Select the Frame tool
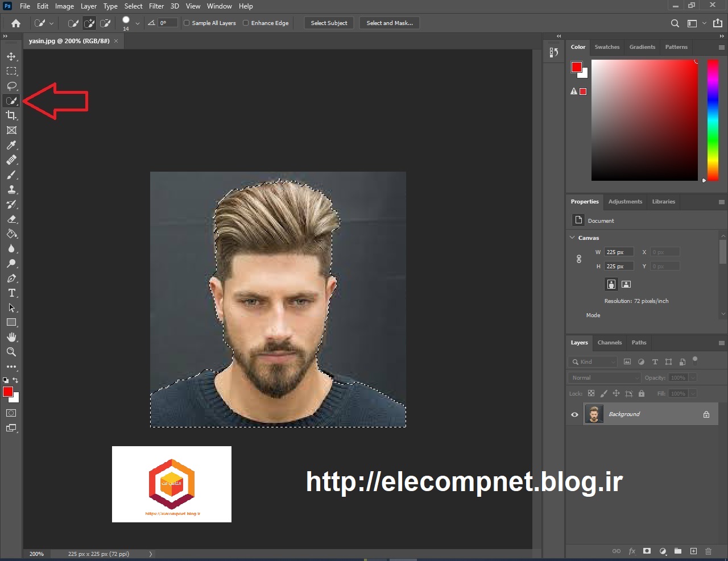The height and width of the screenshot is (561, 728). coord(11,130)
